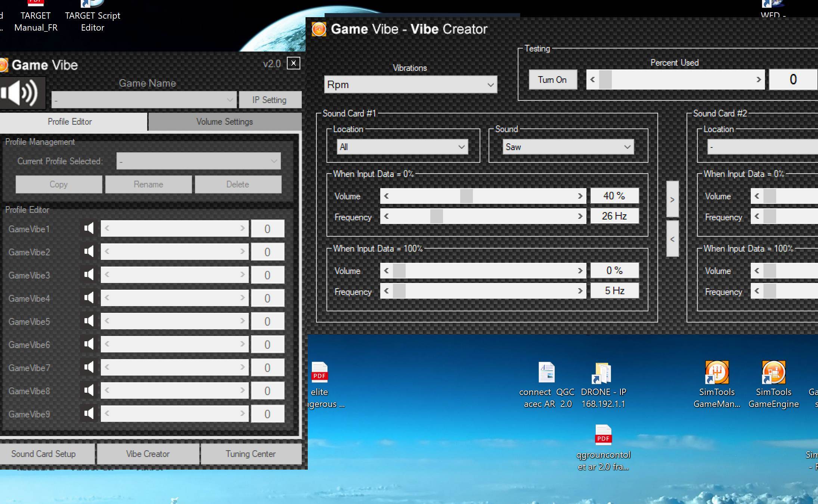Click the GameVibe1 value field
Viewport: 818px width, 504px height.
click(267, 228)
